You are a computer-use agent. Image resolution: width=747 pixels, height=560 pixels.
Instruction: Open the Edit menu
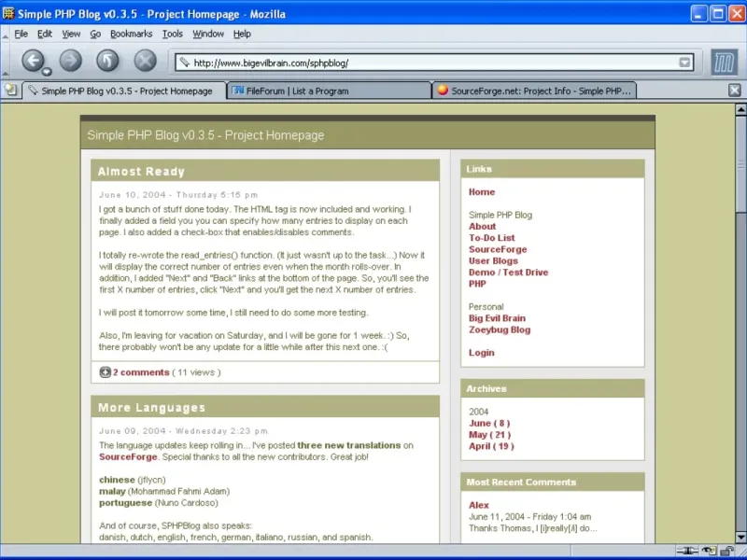45,34
